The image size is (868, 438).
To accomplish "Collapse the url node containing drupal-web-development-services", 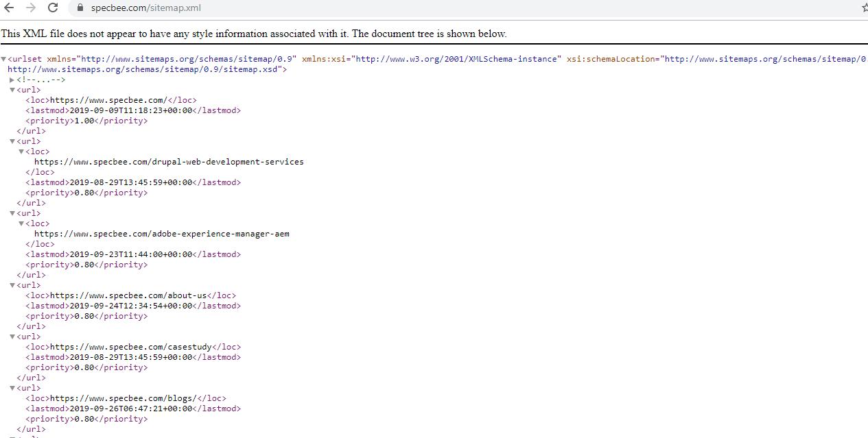I will click(x=12, y=141).
